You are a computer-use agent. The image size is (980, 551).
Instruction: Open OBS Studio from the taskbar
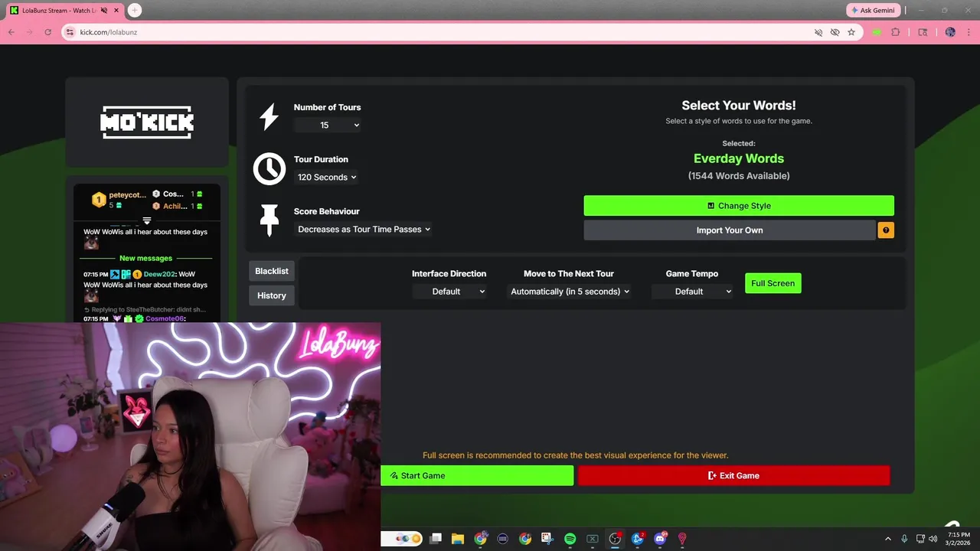pos(615,539)
